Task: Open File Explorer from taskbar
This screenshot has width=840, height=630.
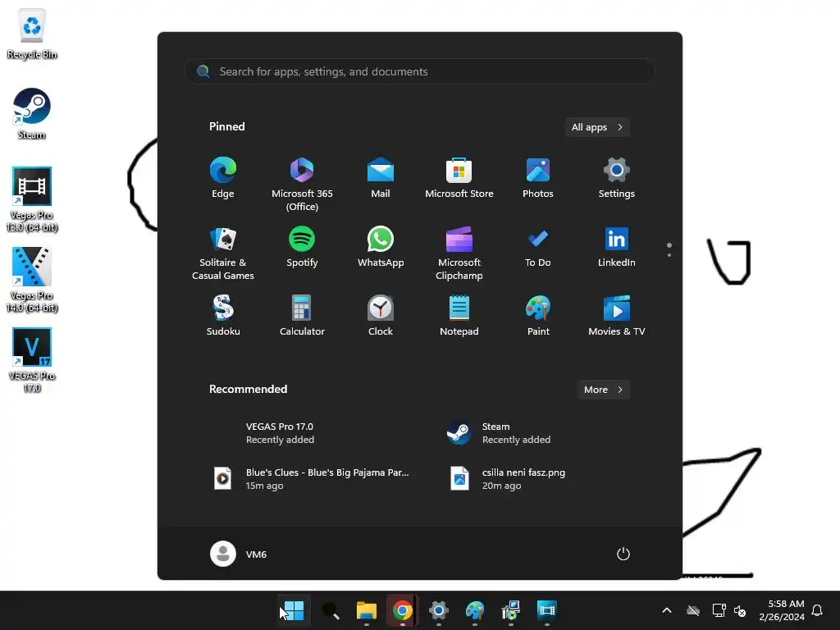Action: coord(367,610)
